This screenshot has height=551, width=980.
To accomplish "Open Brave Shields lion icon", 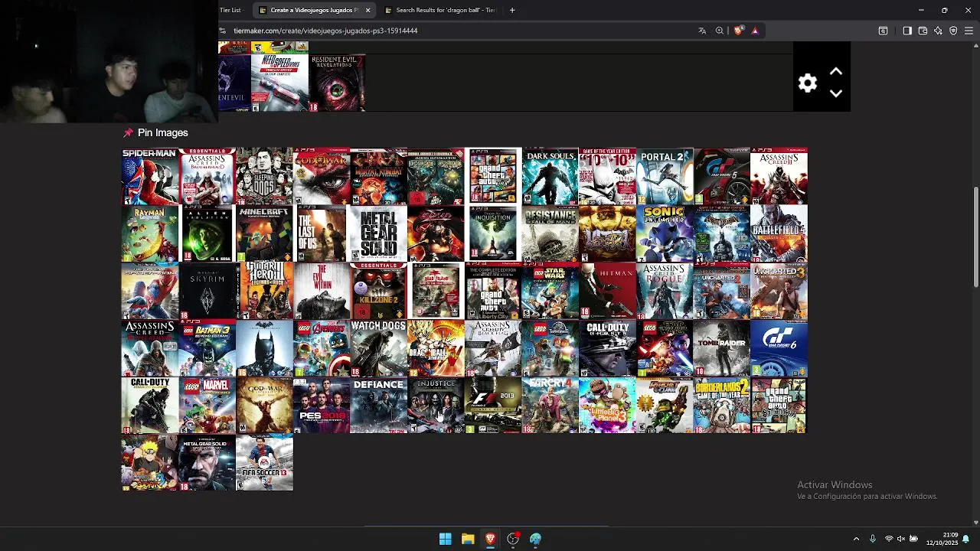I will (738, 31).
